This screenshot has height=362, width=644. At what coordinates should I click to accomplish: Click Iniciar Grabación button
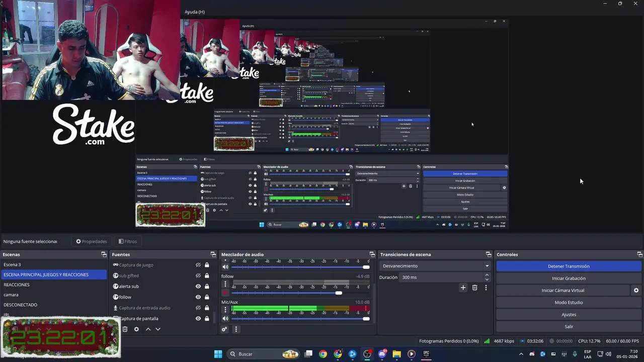click(x=569, y=278)
